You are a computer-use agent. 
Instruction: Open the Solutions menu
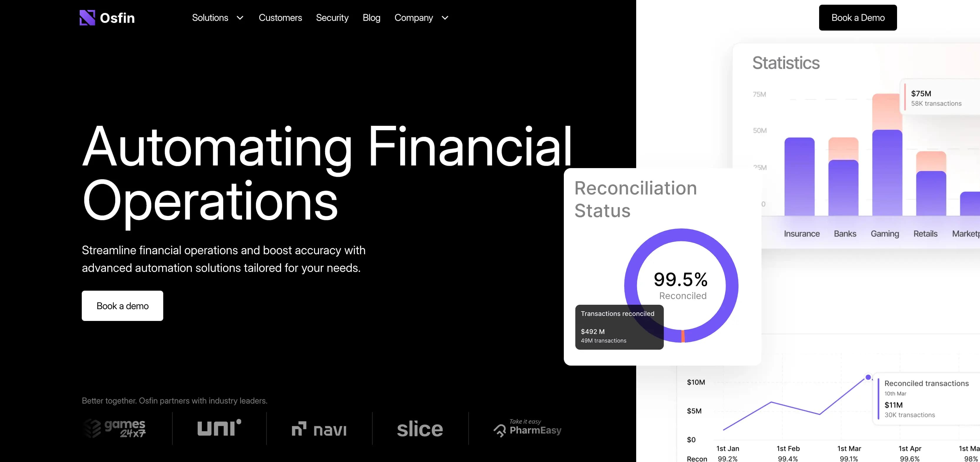[x=210, y=18]
